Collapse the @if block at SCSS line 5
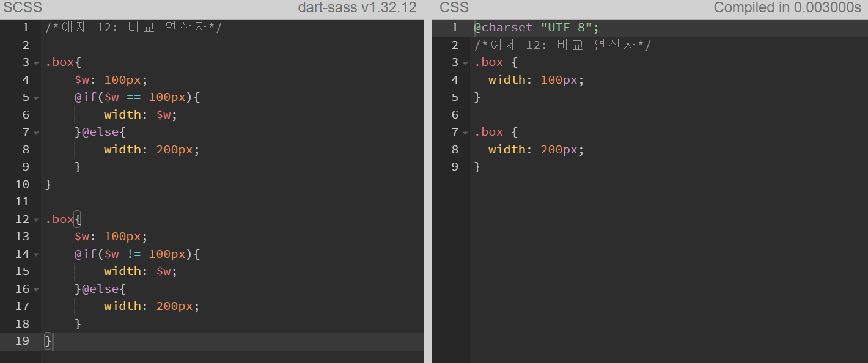Image resolution: width=868 pixels, height=363 pixels. point(36,98)
